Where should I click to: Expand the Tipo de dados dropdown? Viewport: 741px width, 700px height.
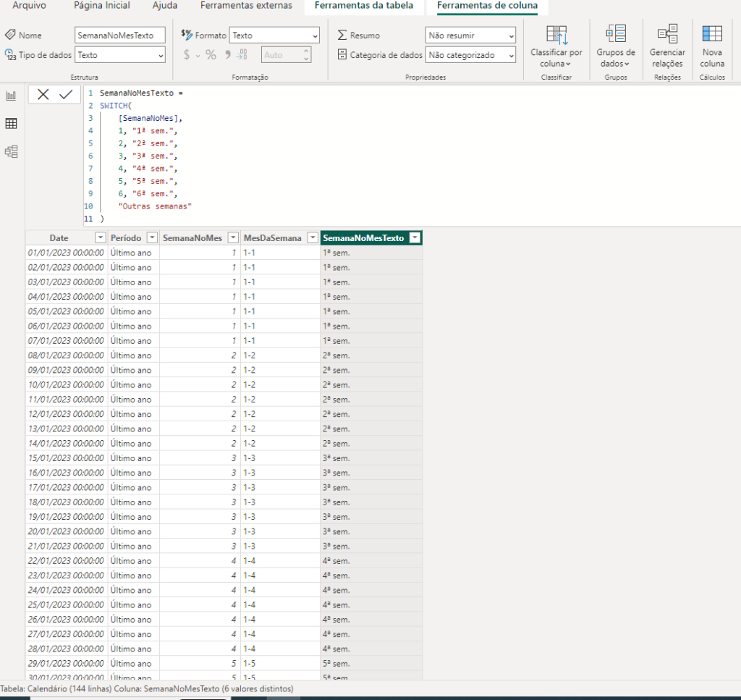click(120, 55)
